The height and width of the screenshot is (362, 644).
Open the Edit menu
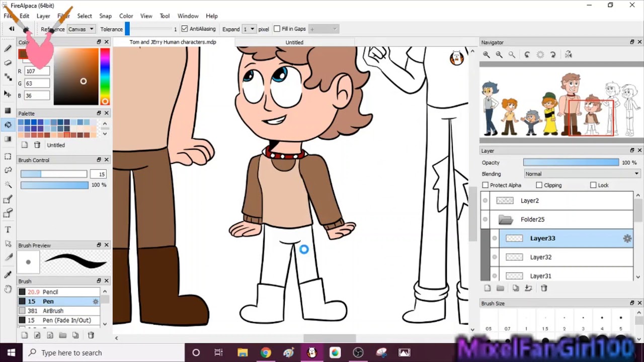(24, 16)
